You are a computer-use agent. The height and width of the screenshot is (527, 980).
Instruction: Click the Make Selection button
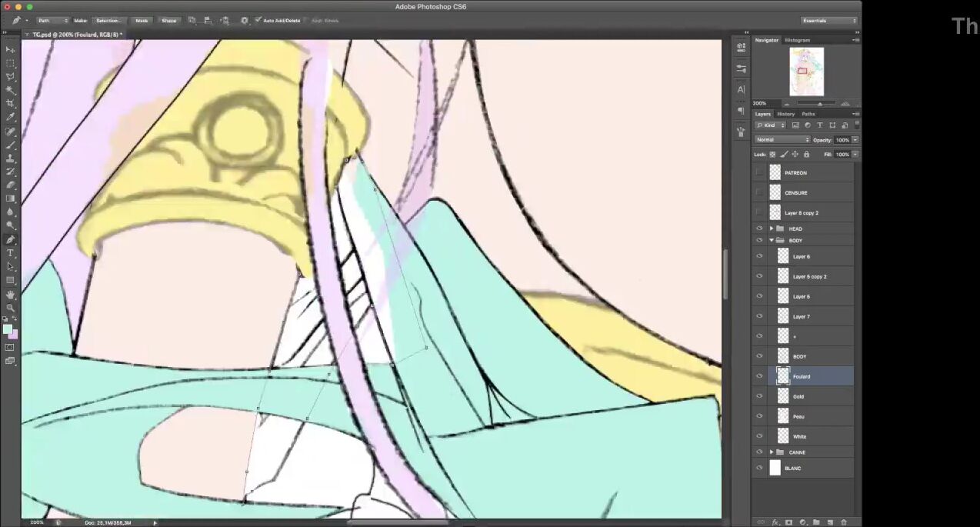108,20
